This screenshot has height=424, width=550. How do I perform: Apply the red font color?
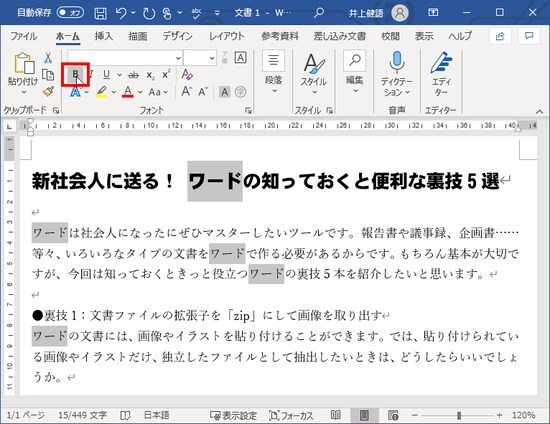pos(128,92)
